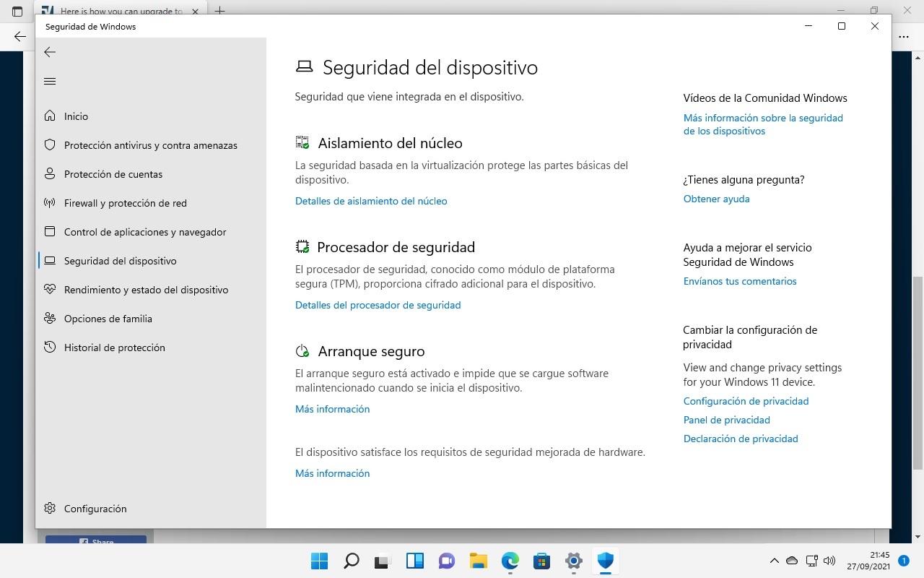Click the Opciones de familia icon
The image size is (924, 578).
pyautogui.click(x=50, y=319)
